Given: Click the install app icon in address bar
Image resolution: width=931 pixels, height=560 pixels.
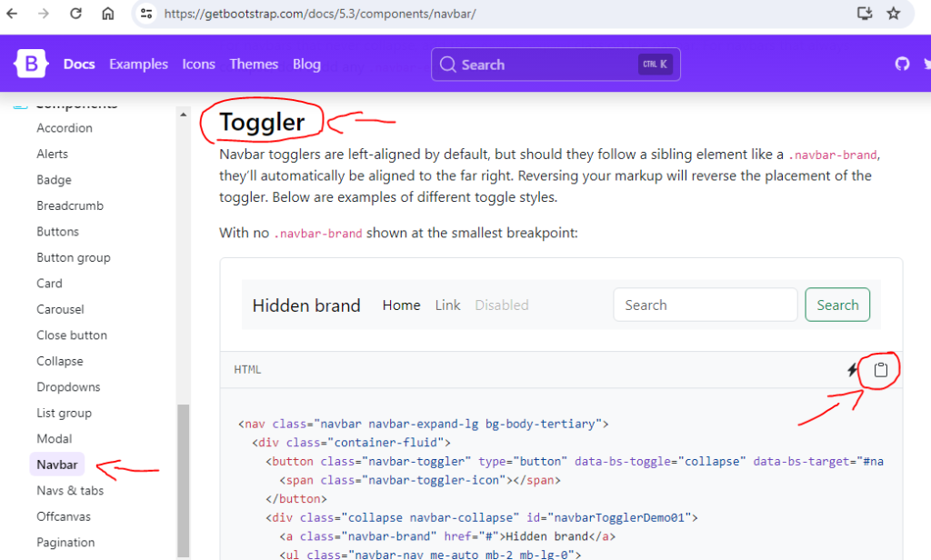Looking at the screenshot, I should click(865, 14).
